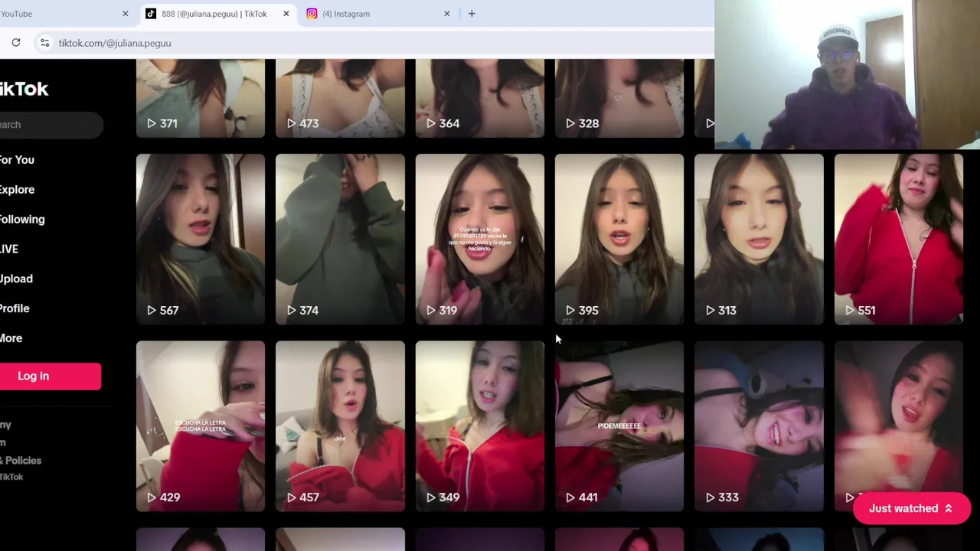Open the For You feed

click(17, 160)
